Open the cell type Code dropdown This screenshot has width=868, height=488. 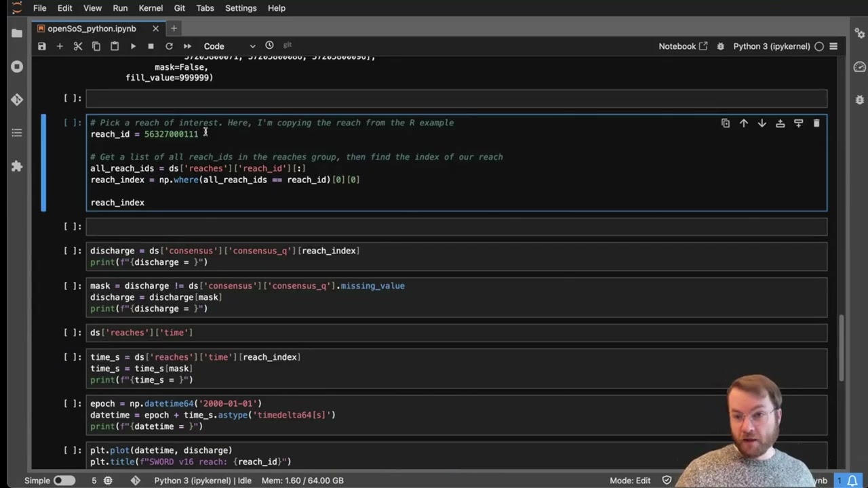(229, 46)
